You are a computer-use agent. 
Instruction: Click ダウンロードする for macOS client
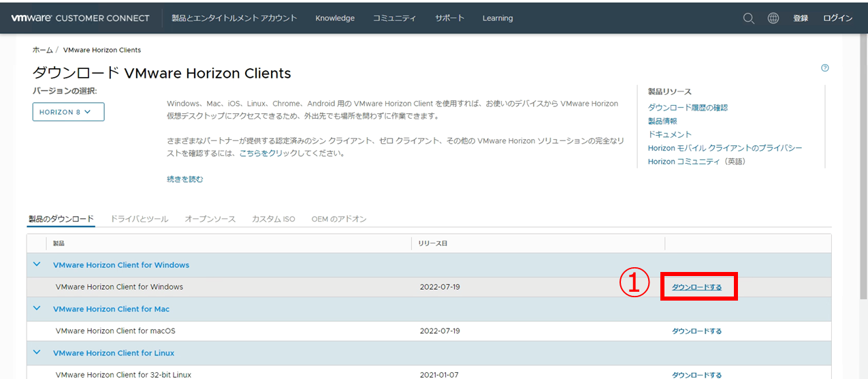click(x=696, y=331)
